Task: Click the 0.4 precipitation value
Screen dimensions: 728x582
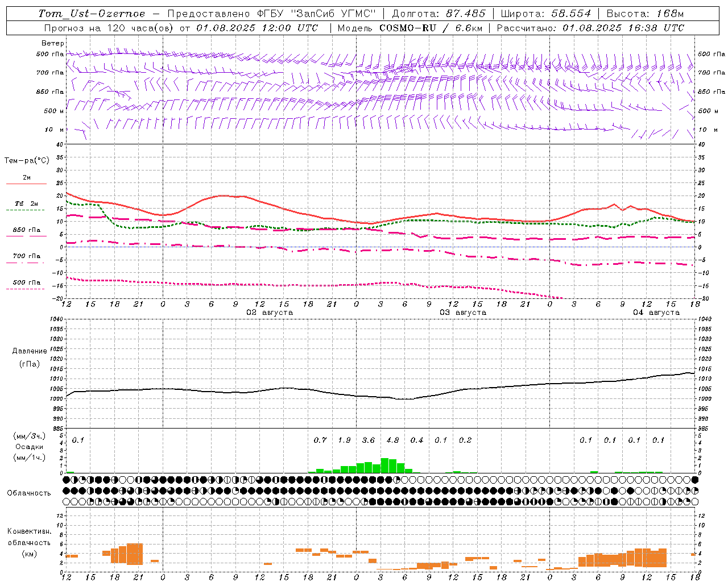Action: pos(417,440)
